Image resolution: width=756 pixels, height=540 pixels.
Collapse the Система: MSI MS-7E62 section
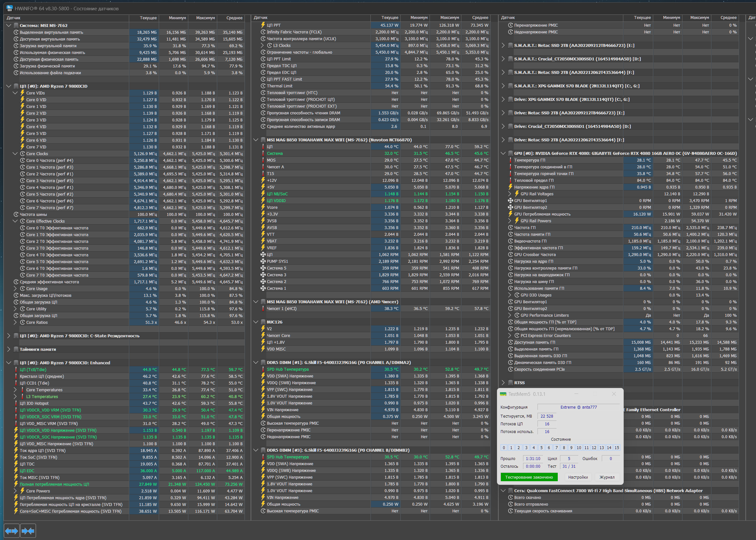click(x=9, y=26)
